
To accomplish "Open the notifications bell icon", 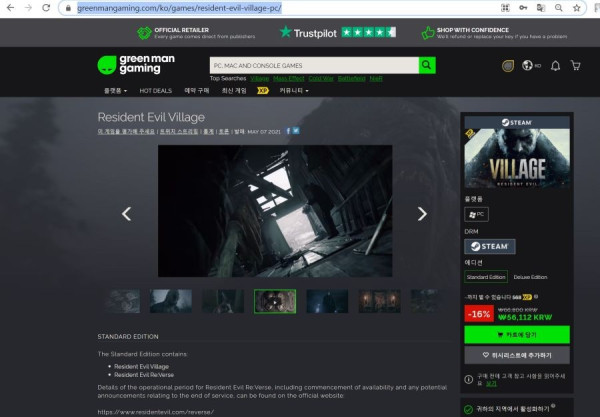I will click(555, 66).
